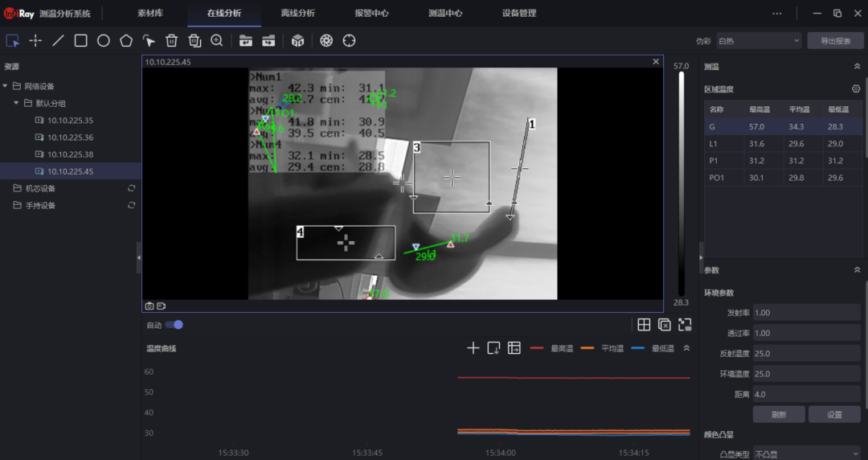Select the point measurement crosshair tool

point(35,40)
